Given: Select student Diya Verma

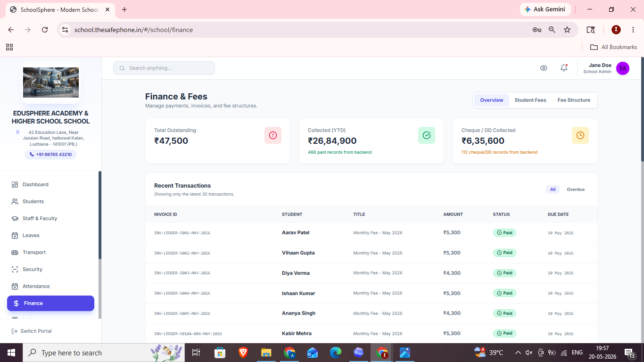Looking at the screenshot, I should (x=296, y=273).
